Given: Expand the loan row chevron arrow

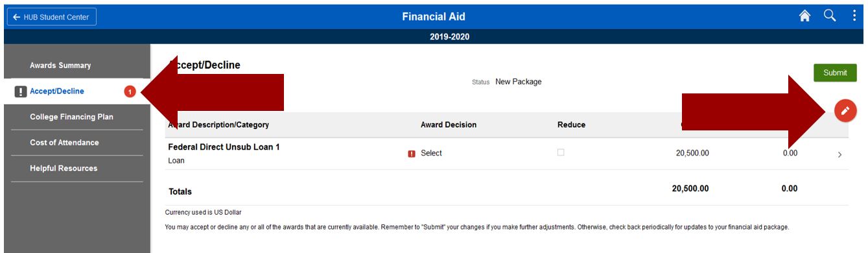Looking at the screenshot, I should click(x=839, y=154).
